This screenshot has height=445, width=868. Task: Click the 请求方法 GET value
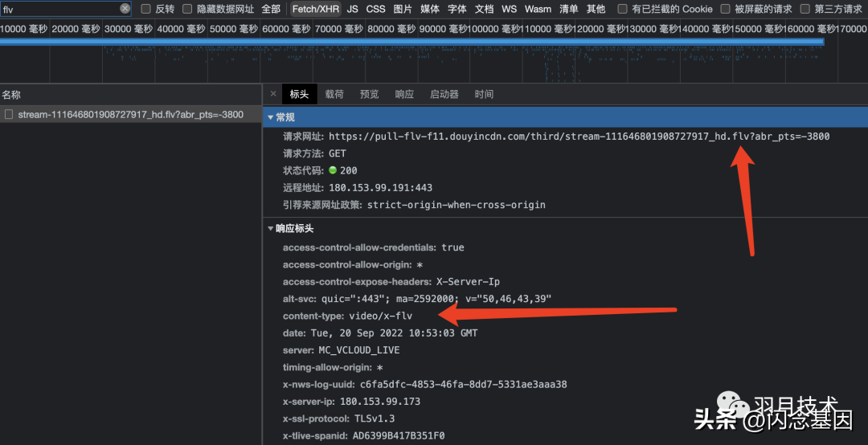point(337,153)
